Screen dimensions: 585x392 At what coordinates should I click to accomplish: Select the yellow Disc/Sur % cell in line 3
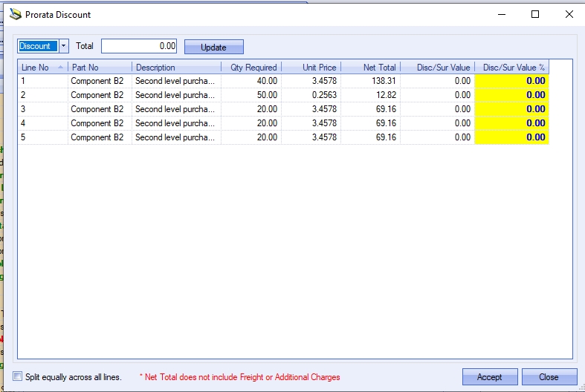512,109
